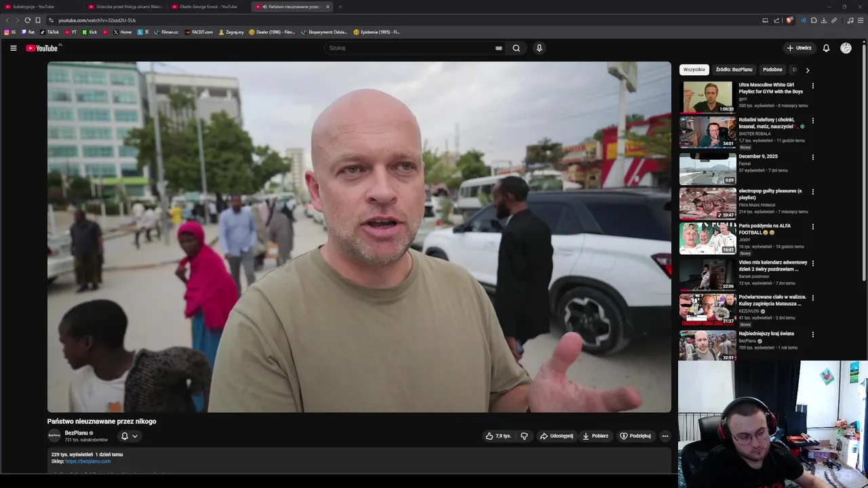
Task: Click the browser bookmark icon
Action: click(x=38, y=20)
